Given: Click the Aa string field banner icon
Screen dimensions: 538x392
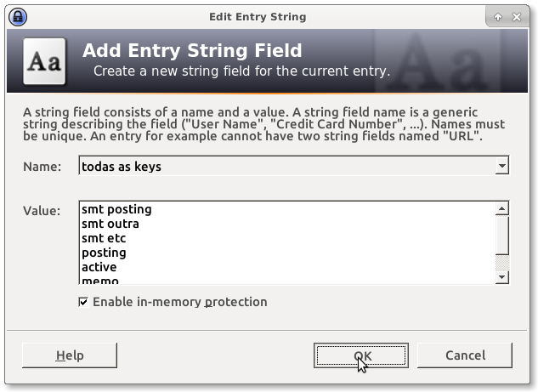Looking at the screenshot, I should (46, 61).
